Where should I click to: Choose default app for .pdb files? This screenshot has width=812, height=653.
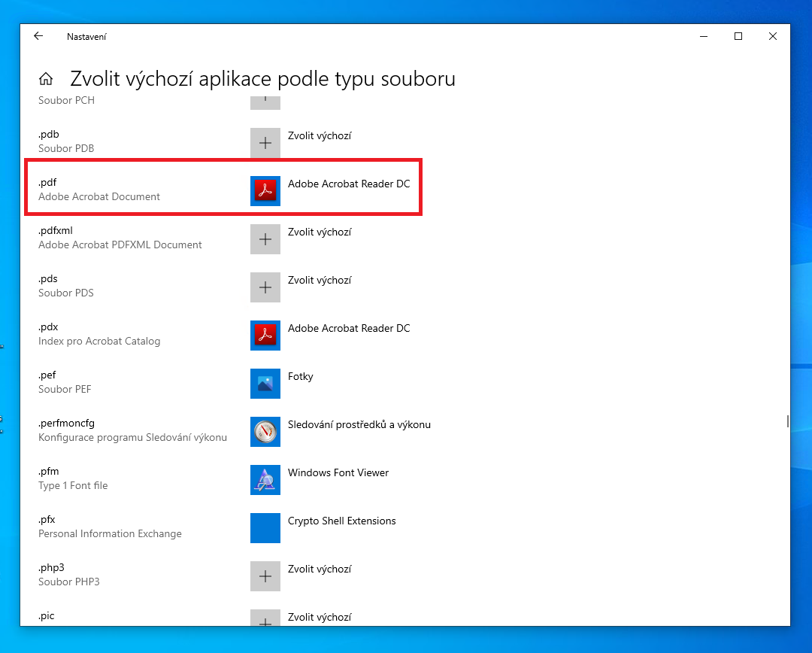320,135
